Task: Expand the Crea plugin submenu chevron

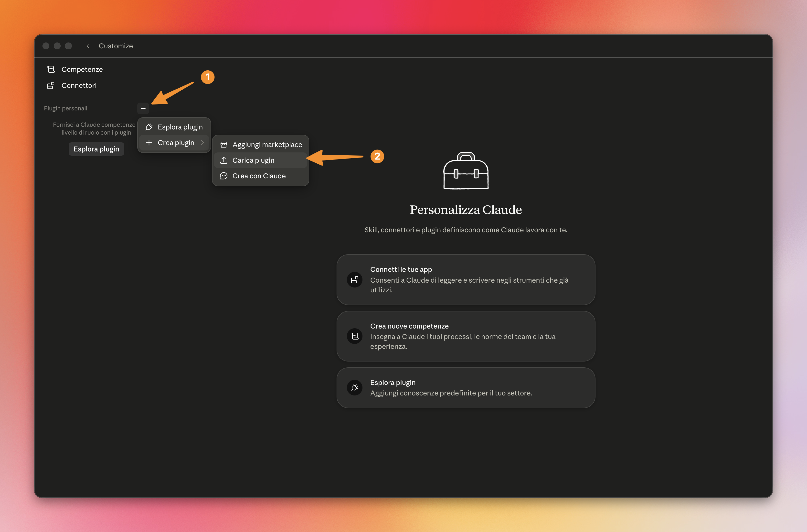Action: pos(202,142)
